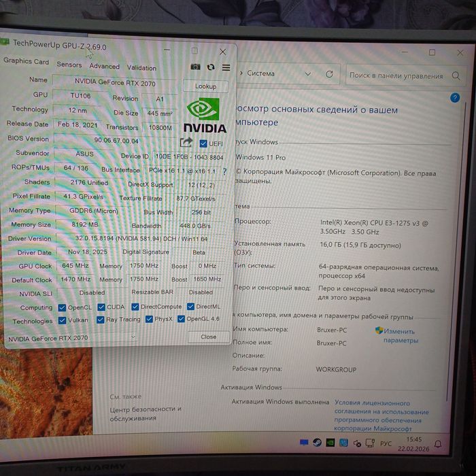Take a GPU-Z screenshot with camera icon
Image resolution: width=476 pixels, height=476 pixels.
(x=195, y=67)
